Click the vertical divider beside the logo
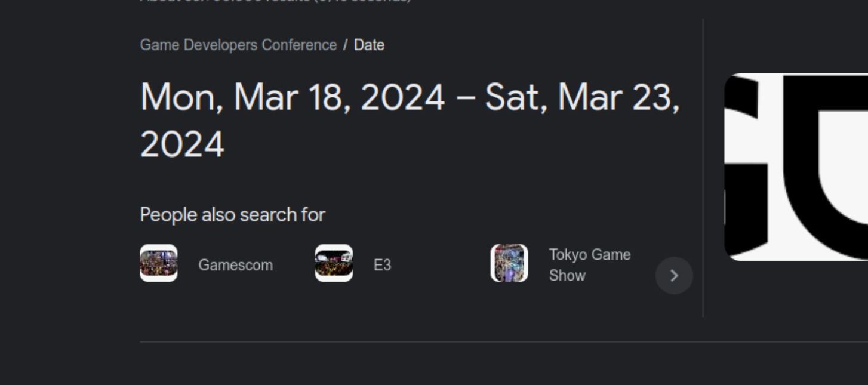Image resolution: width=868 pixels, height=385 pixels. (x=703, y=167)
